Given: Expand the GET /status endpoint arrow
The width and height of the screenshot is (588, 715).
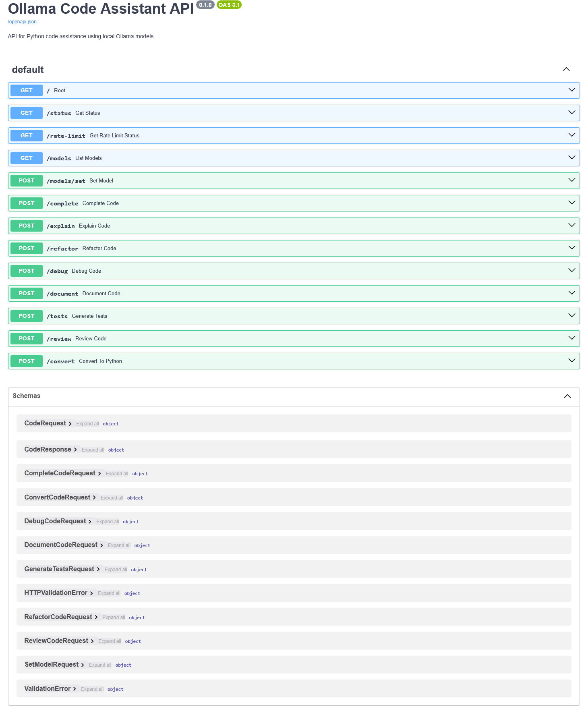Looking at the screenshot, I should pos(571,112).
